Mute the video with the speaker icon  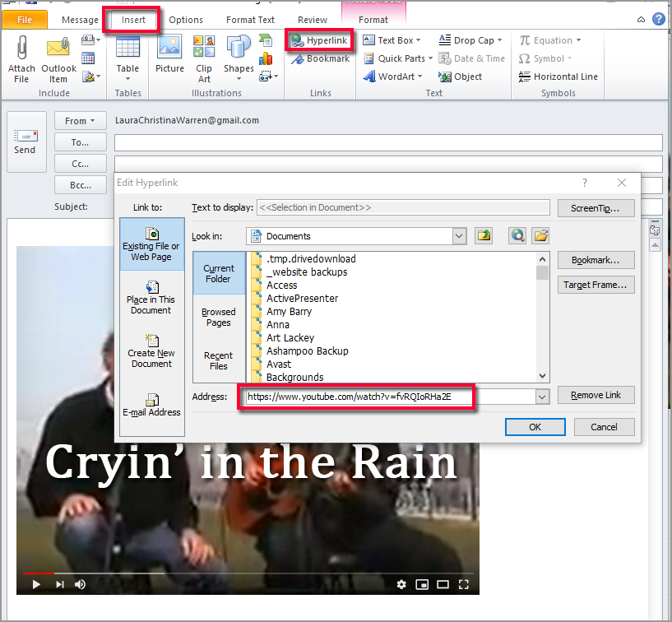pyautogui.click(x=80, y=584)
